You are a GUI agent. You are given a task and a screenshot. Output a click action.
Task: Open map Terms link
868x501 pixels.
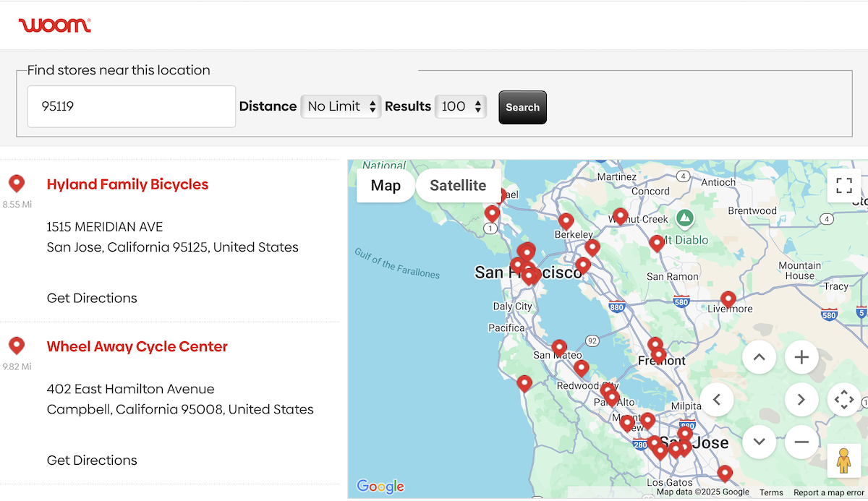771,492
